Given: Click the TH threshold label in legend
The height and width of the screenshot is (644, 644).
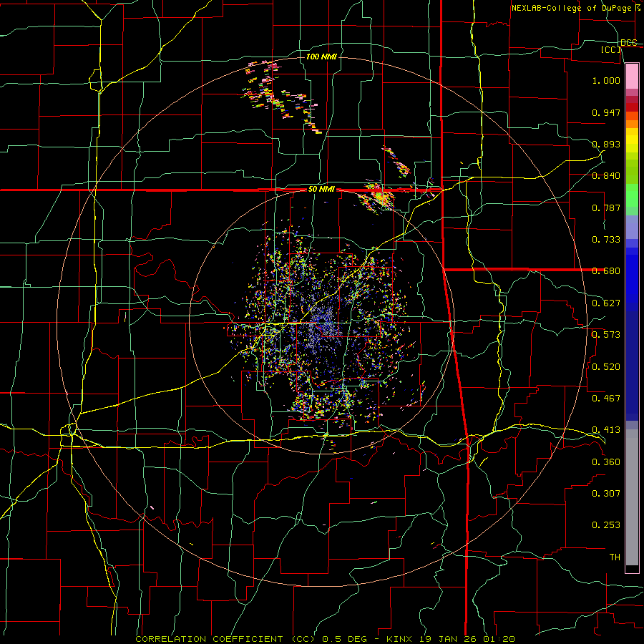Looking at the screenshot, I should [x=615, y=557].
